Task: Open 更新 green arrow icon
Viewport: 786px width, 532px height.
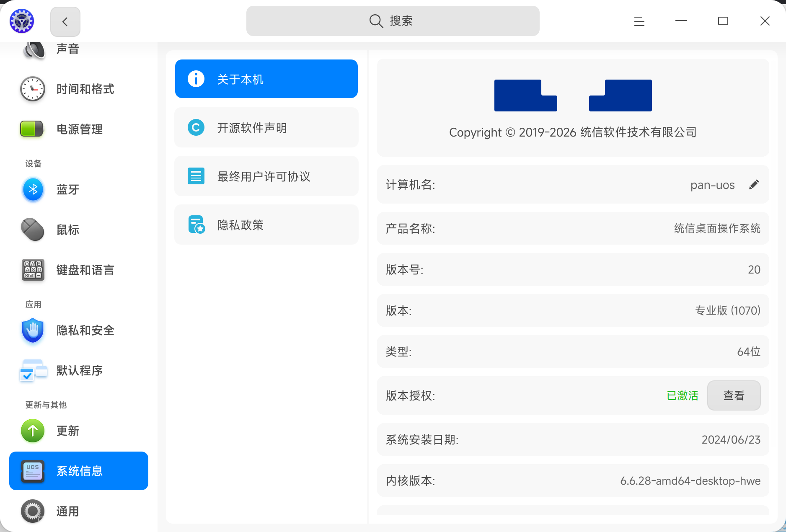Action: pyautogui.click(x=33, y=431)
